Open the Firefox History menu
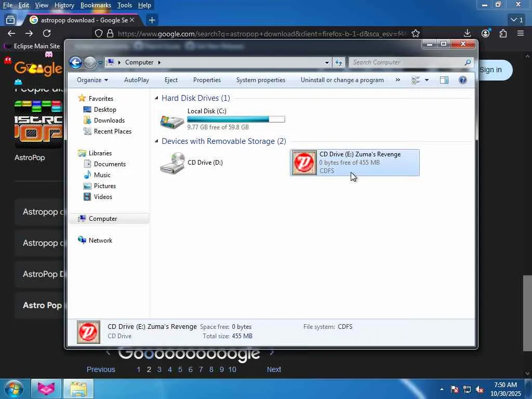Screen dimensions: 532x399 [x=64, y=5]
